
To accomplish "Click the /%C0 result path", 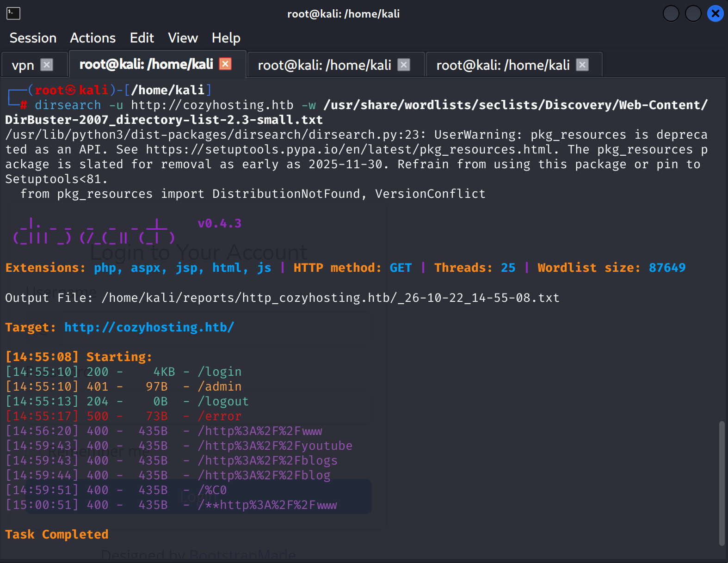I will pyautogui.click(x=212, y=490).
